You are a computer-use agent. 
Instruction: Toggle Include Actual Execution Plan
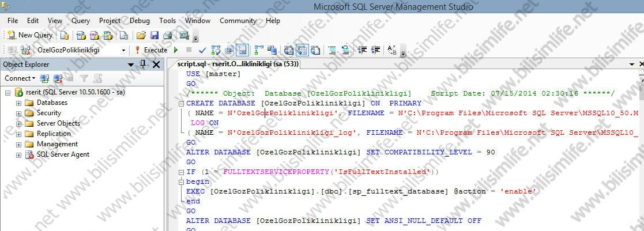[259, 50]
